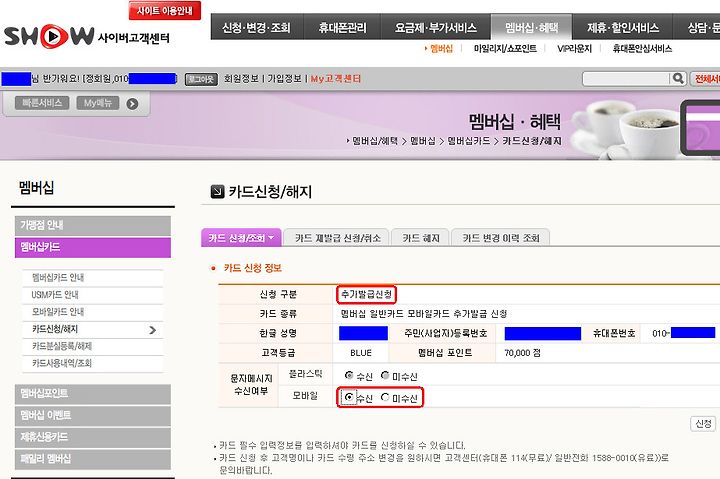Open the 신청·변경·조회 top menu

click(256, 28)
